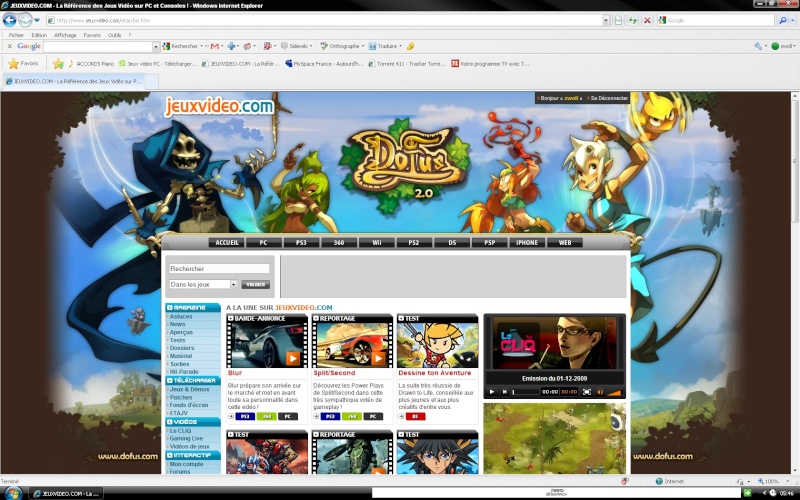Select the Wii navigation tab

click(377, 243)
